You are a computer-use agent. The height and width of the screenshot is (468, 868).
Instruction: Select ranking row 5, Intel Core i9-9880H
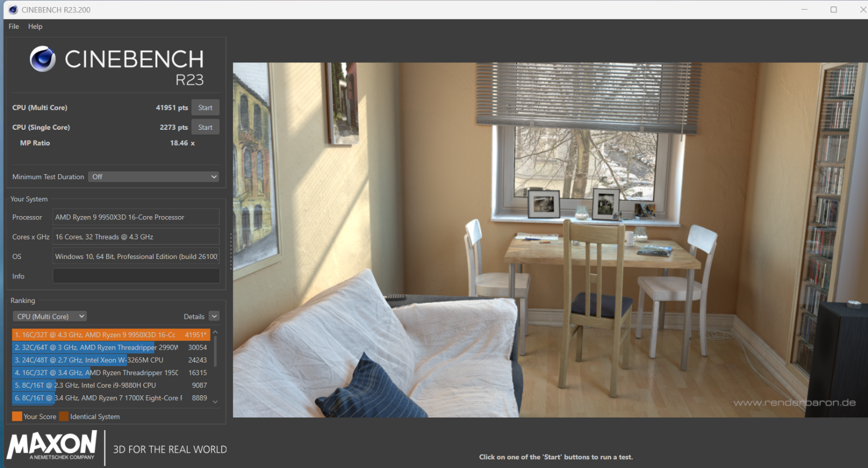pos(111,385)
